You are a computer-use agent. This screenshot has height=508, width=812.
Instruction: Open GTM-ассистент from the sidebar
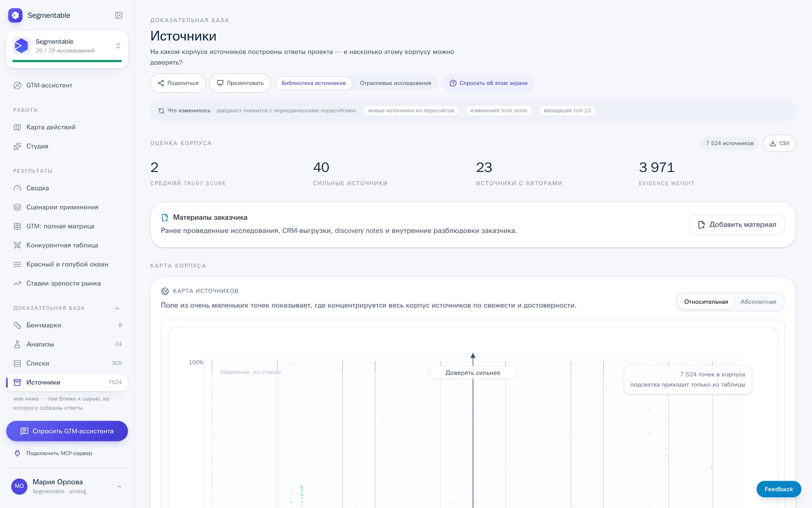click(x=67, y=85)
